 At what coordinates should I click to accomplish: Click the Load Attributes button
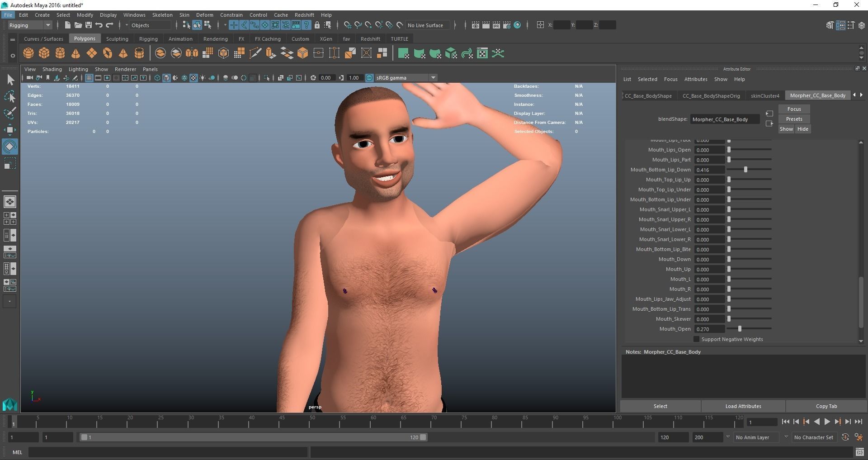pyautogui.click(x=743, y=406)
